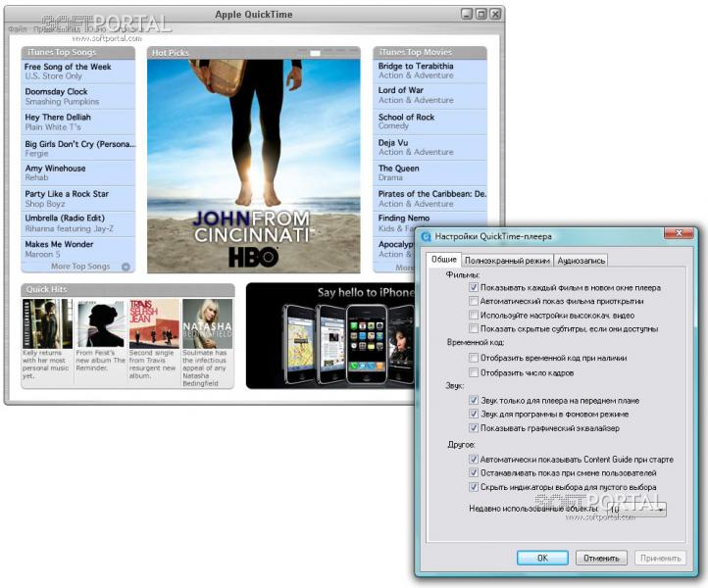Toggle 'Показывать каждый фильм в новом окне плеера'

coord(474,287)
